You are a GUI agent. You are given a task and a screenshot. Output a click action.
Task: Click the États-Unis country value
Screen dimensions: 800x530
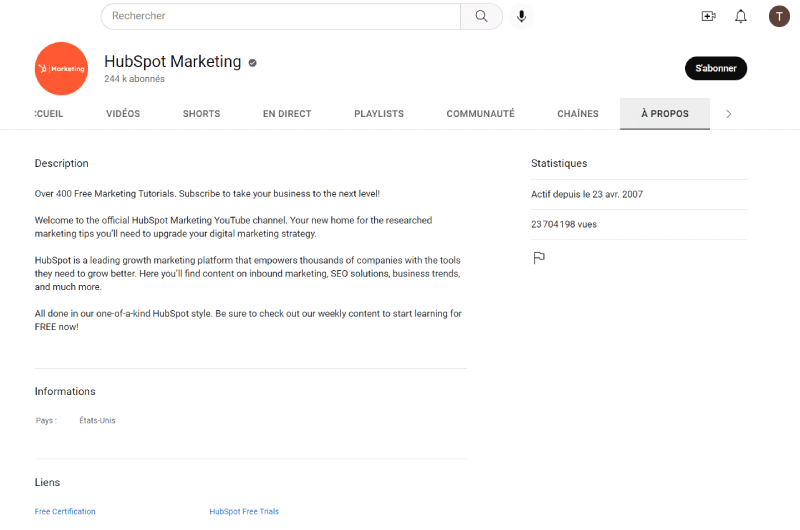pos(97,421)
